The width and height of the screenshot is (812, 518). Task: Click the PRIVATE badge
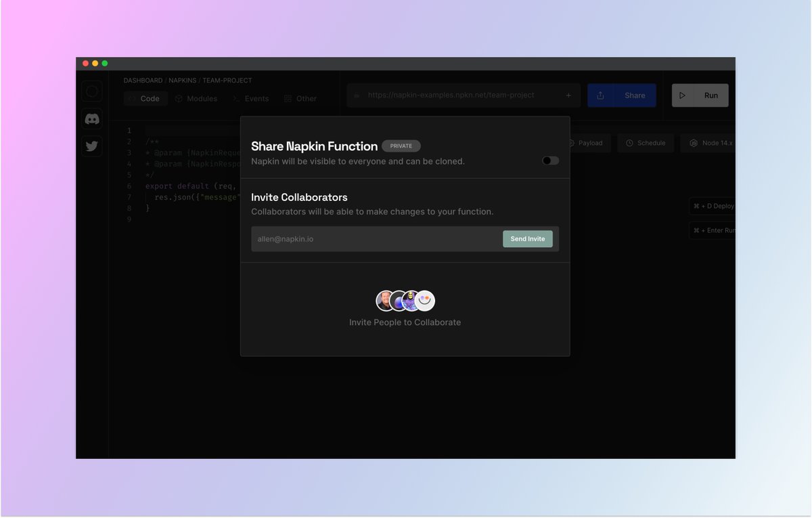click(x=401, y=146)
